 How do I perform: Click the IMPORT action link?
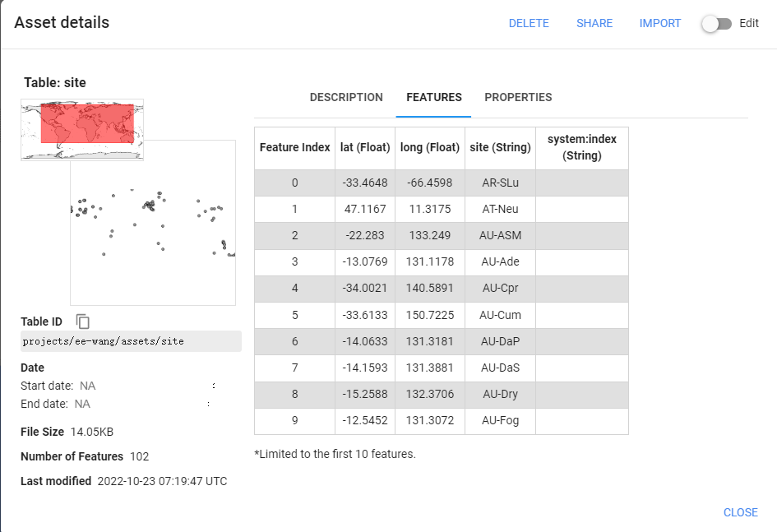coord(660,23)
